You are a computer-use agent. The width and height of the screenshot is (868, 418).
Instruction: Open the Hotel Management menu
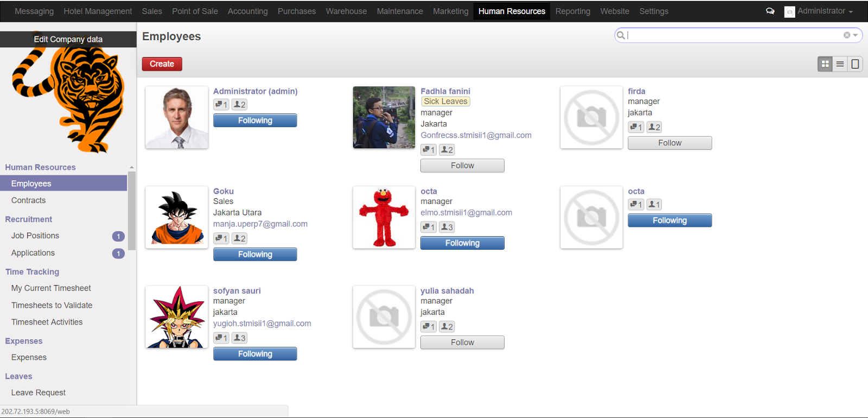(98, 11)
